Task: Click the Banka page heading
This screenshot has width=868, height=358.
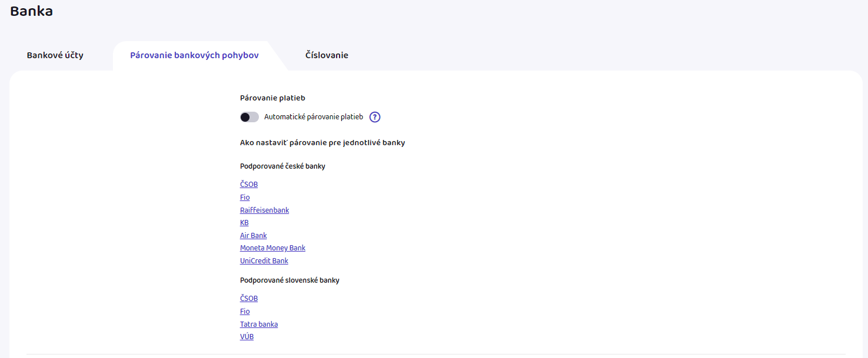Action: coord(31,11)
